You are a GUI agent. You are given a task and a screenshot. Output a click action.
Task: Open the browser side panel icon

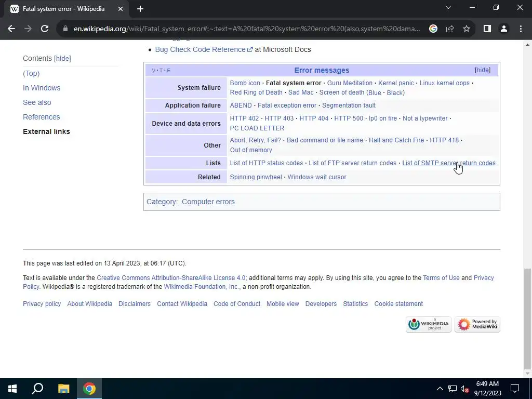[487, 29]
